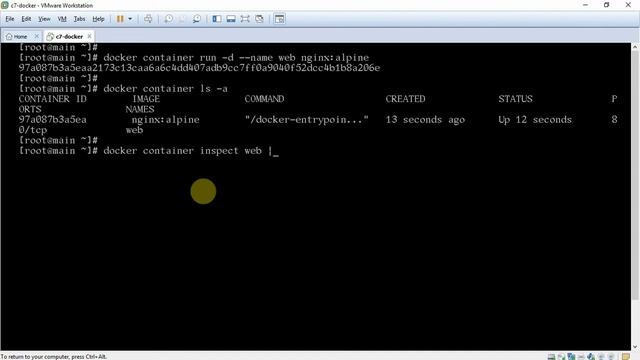Click the VMware app icon in title bar

(x=5, y=5)
